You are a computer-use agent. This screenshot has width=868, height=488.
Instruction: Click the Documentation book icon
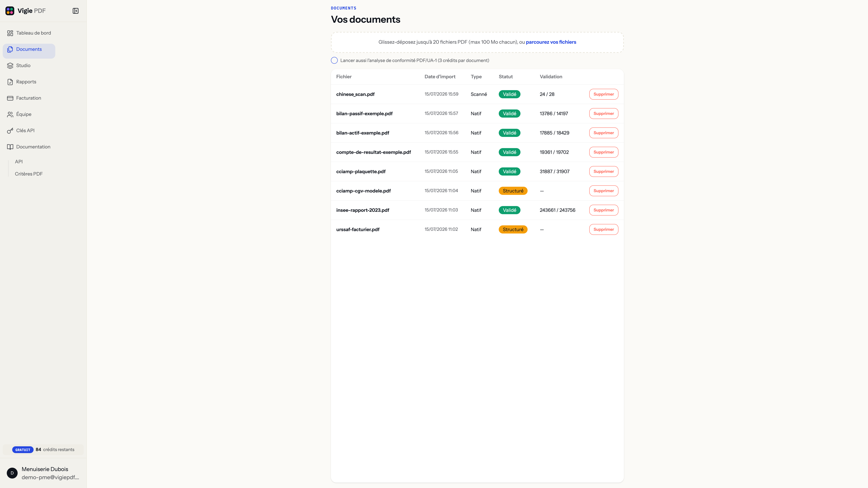(x=10, y=147)
